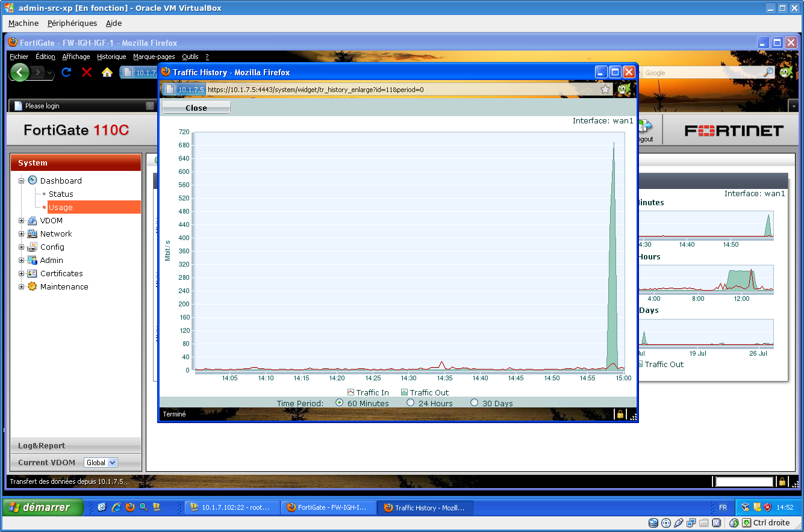
Task: Open the Status dashboard item
Action: pyautogui.click(x=61, y=194)
